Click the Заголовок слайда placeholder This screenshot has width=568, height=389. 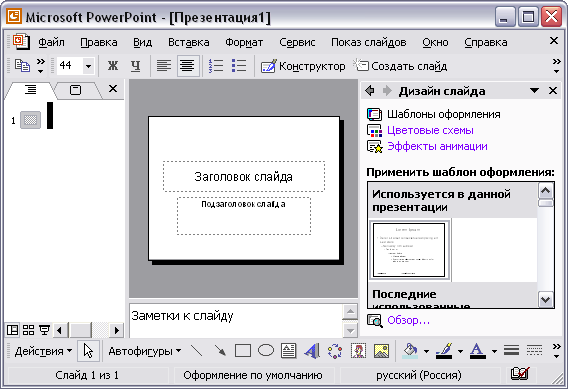(x=244, y=176)
